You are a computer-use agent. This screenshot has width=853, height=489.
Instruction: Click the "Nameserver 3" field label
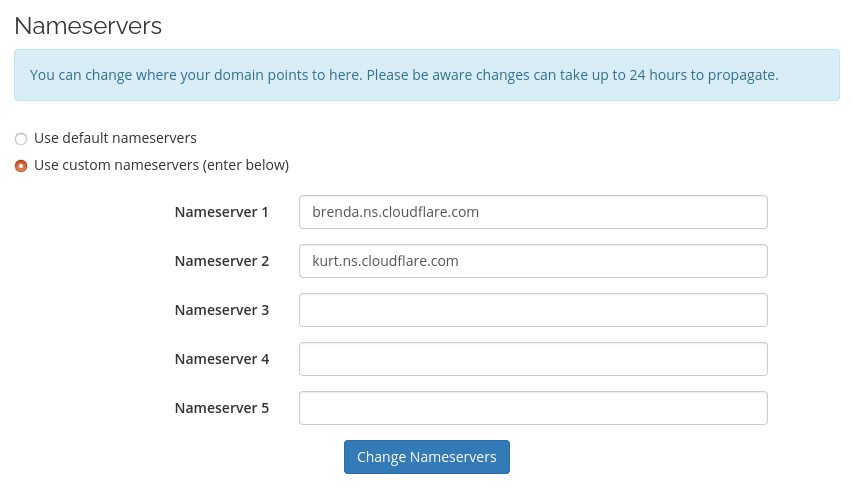tap(221, 310)
